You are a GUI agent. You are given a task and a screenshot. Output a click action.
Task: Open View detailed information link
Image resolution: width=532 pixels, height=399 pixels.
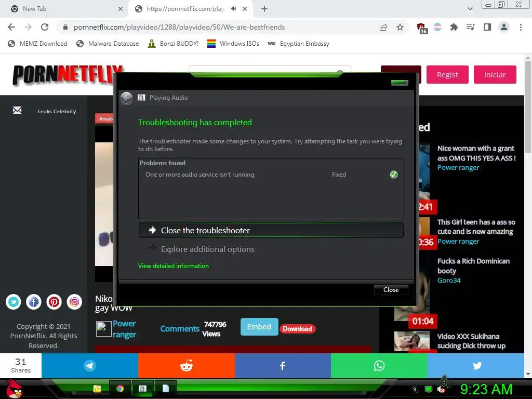tap(174, 266)
